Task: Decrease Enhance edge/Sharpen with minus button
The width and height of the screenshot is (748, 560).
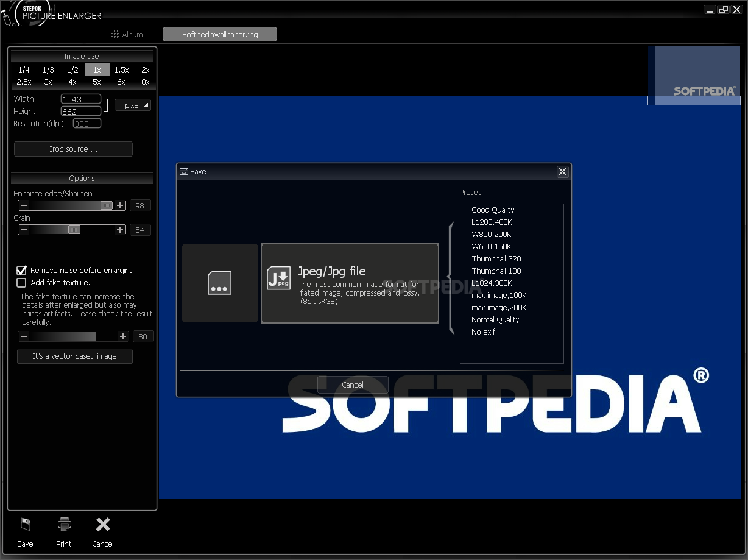Action: [x=24, y=205]
